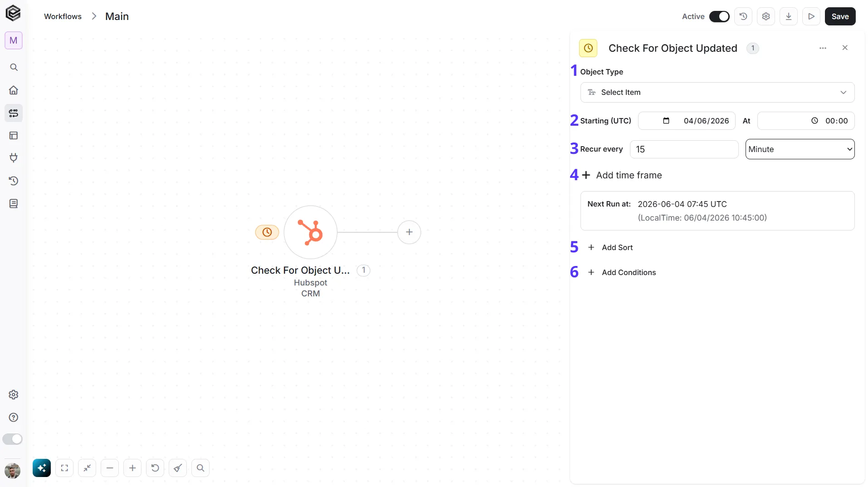
Task: Click the clean-up broom canvas icon
Action: (178, 468)
